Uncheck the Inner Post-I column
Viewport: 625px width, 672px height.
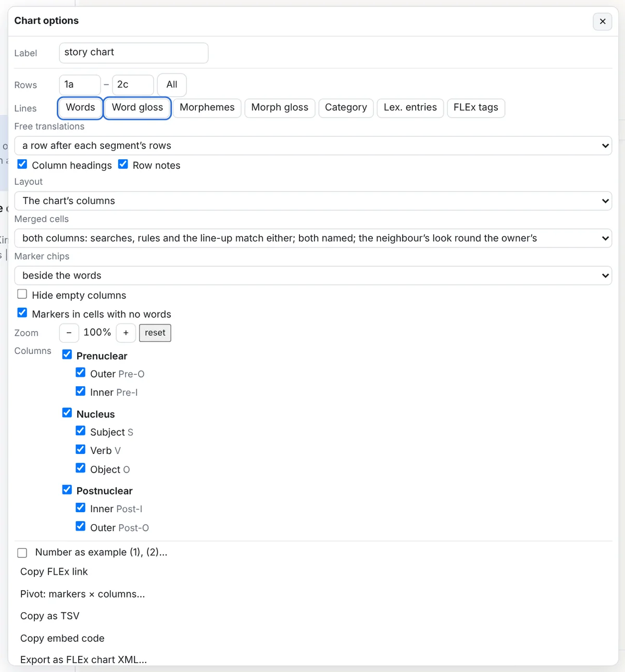tap(81, 508)
